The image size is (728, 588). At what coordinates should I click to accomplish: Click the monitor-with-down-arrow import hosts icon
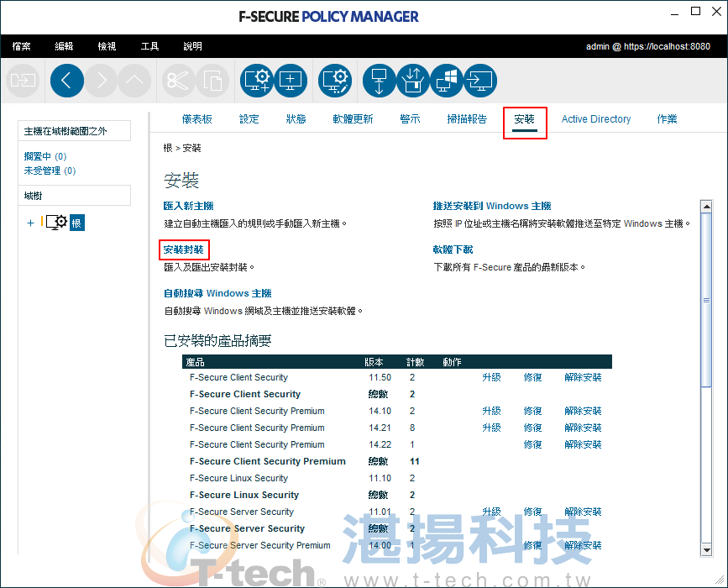380,81
